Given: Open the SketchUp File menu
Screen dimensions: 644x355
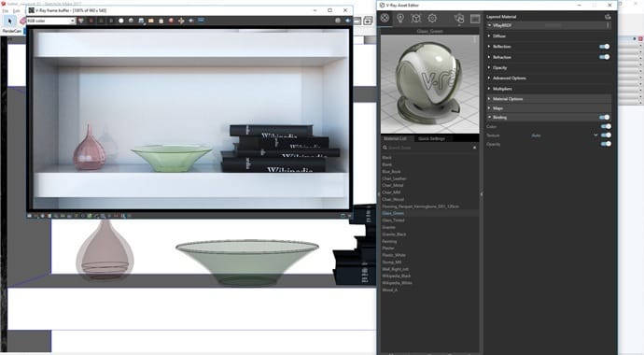Looking at the screenshot, I should click(6, 11).
